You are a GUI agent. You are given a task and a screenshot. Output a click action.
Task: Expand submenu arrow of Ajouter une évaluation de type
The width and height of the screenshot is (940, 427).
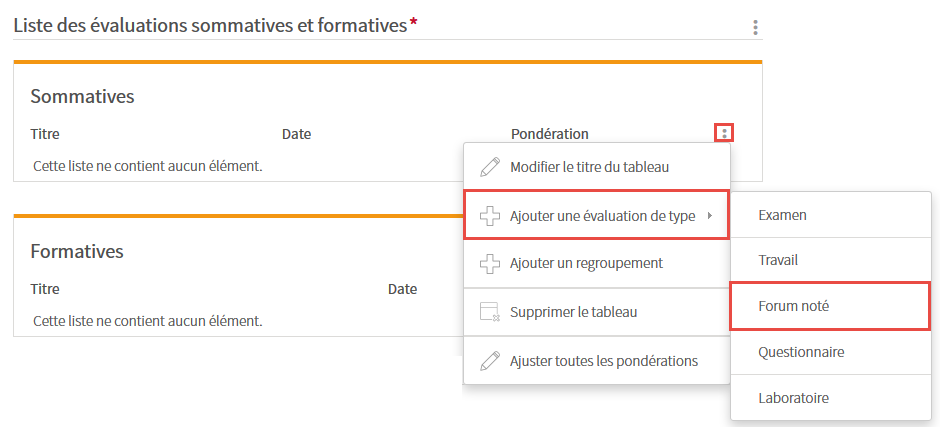click(710, 216)
